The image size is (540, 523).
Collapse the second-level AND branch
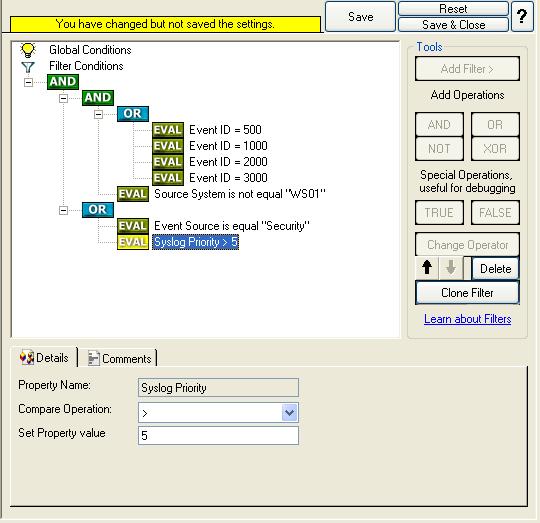[63, 98]
